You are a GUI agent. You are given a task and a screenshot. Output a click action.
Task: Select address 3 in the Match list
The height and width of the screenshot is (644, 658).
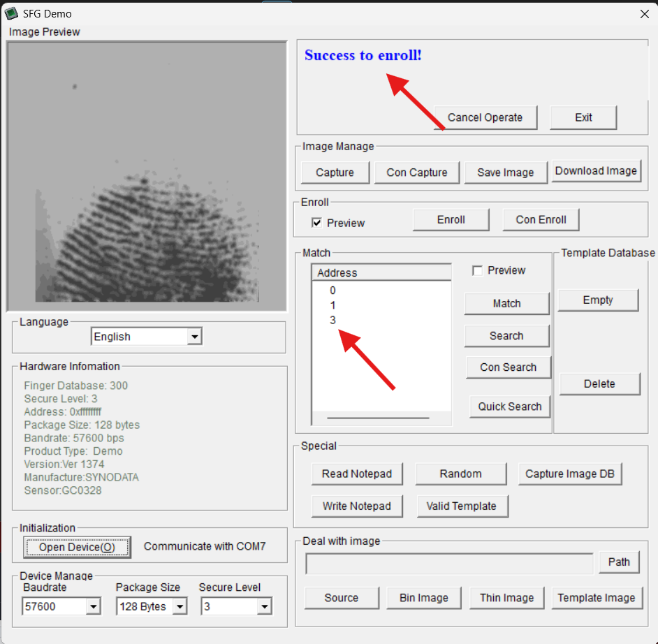point(332,320)
